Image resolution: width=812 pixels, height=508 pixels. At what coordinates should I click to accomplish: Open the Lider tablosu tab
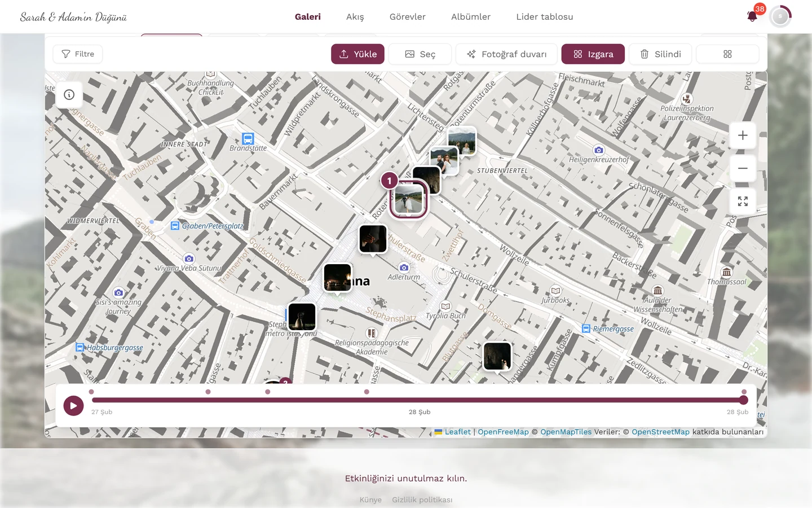coord(545,17)
